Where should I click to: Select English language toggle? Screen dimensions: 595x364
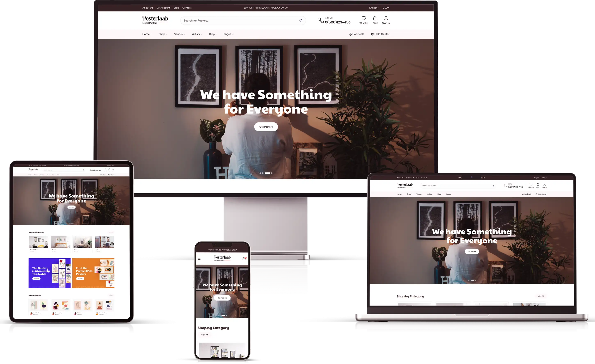(x=373, y=8)
